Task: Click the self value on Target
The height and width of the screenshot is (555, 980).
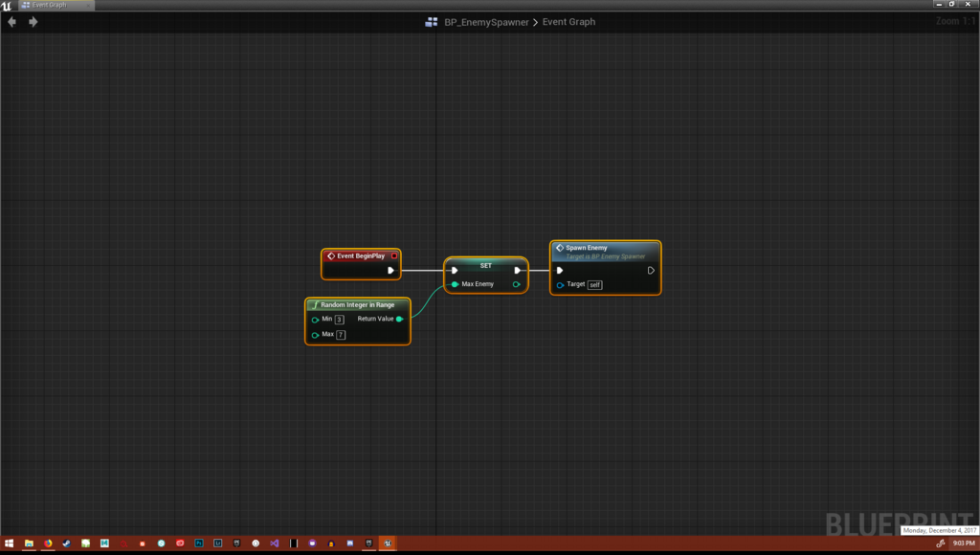Action: [594, 285]
